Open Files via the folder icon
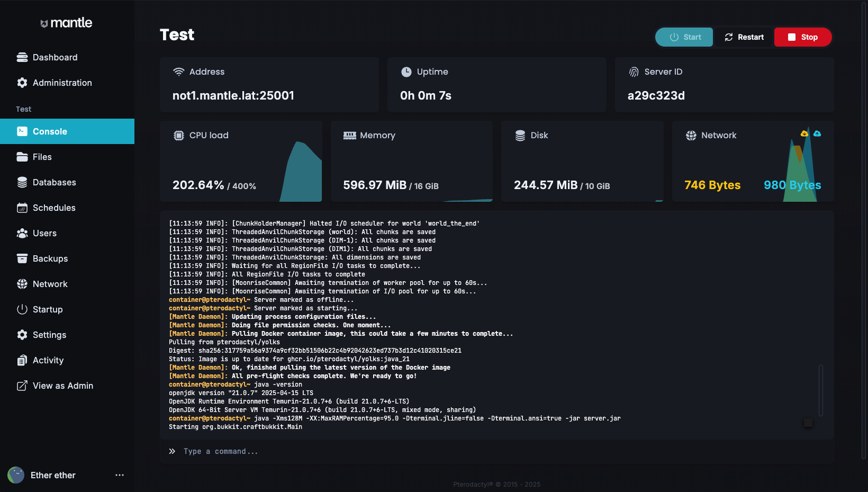The height and width of the screenshot is (492, 868). click(22, 157)
